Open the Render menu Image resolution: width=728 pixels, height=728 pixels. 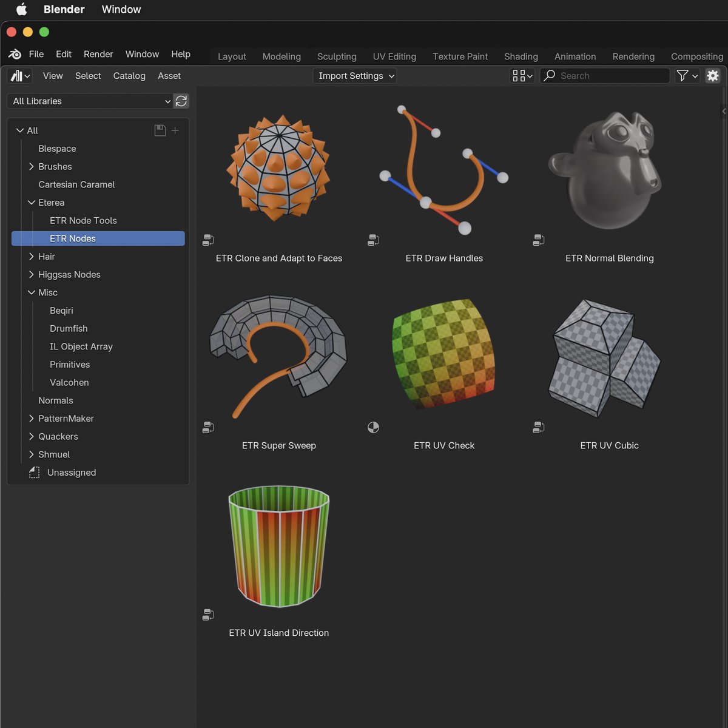click(x=98, y=54)
